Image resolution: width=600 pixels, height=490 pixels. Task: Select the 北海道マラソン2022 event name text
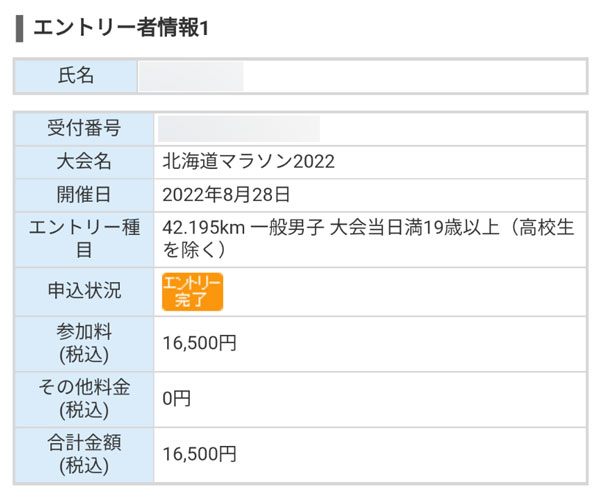point(248,161)
